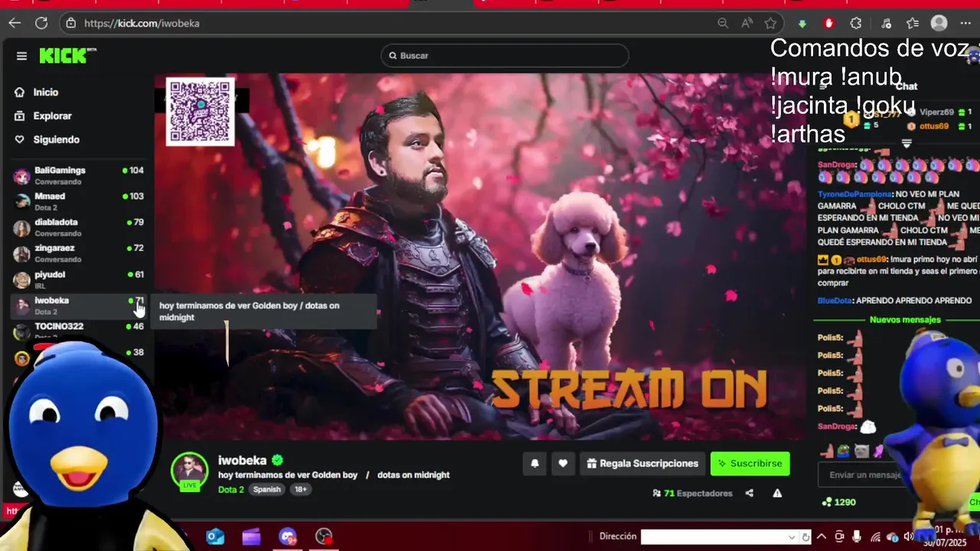
Task: Click the QR code on the stream
Action: pos(200,112)
